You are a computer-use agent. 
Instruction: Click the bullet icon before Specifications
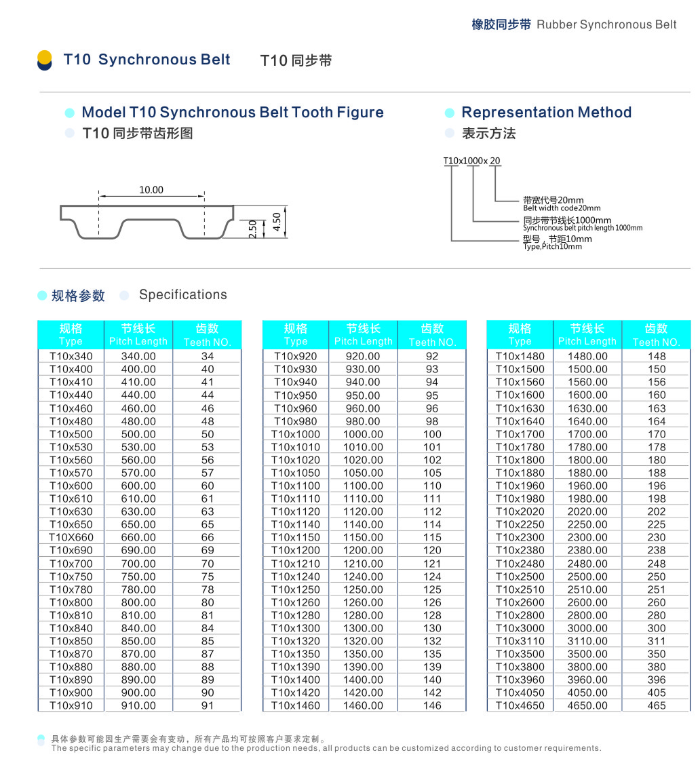pos(123,294)
